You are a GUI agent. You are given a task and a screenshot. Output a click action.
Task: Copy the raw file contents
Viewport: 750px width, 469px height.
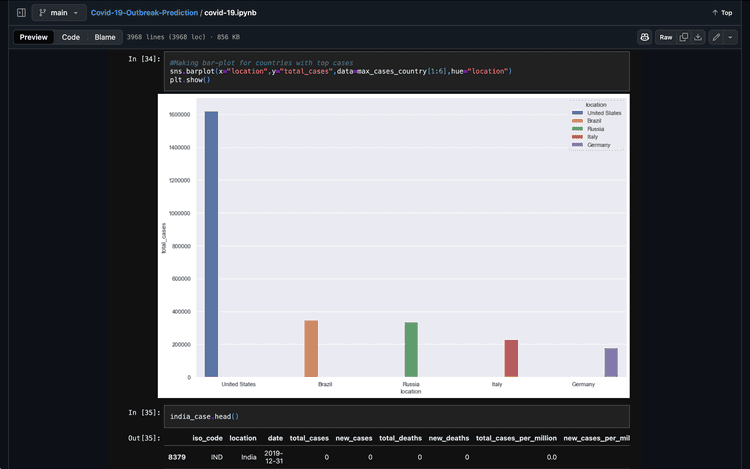pyautogui.click(x=684, y=37)
